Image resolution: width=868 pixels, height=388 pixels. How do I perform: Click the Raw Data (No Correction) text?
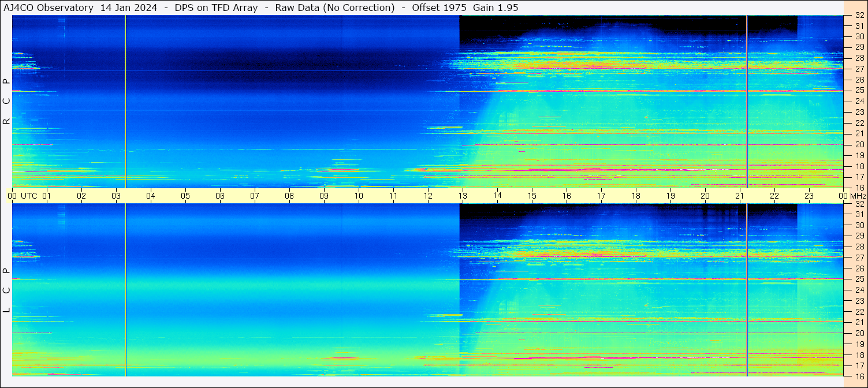click(x=335, y=8)
